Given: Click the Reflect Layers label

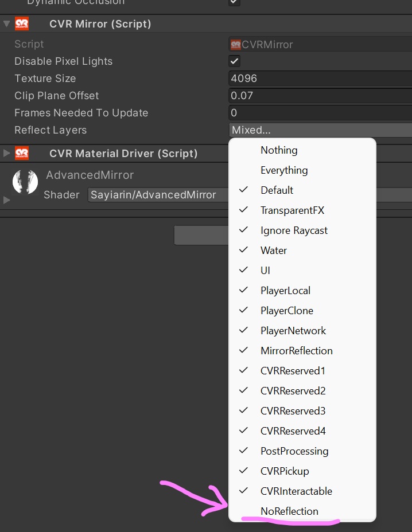Looking at the screenshot, I should (x=50, y=130).
